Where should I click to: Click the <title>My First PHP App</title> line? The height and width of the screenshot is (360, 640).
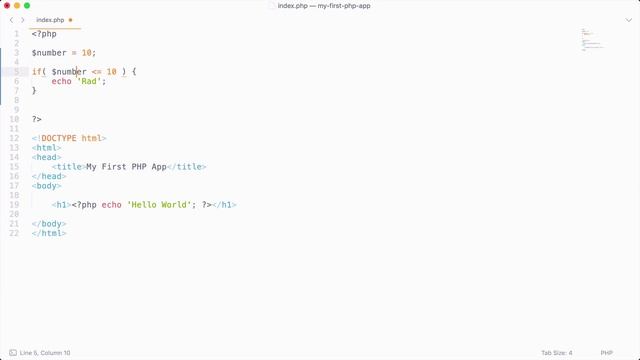tap(129, 167)
